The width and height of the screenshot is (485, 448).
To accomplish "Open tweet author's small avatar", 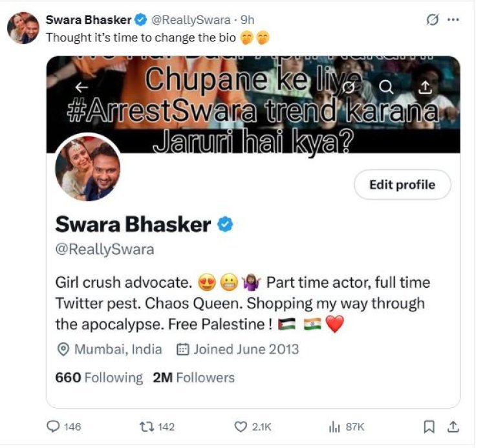I will pos(23,28).
